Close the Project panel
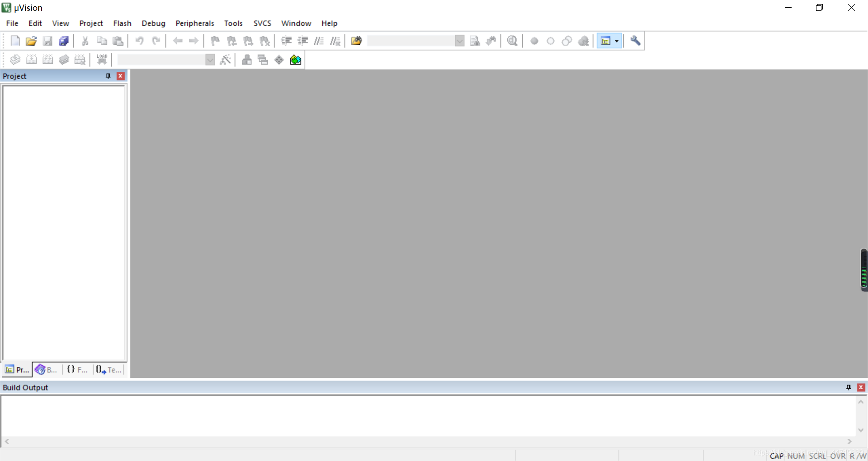 (121, 76)
